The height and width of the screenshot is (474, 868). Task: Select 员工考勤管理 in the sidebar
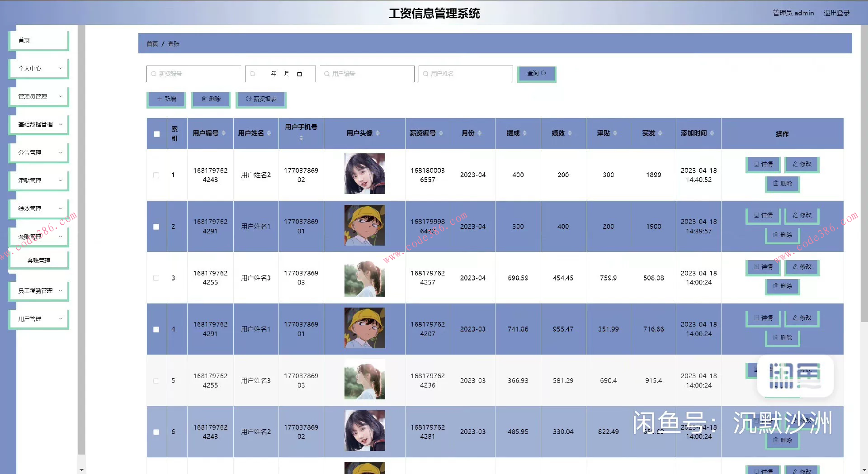[38, 291]
